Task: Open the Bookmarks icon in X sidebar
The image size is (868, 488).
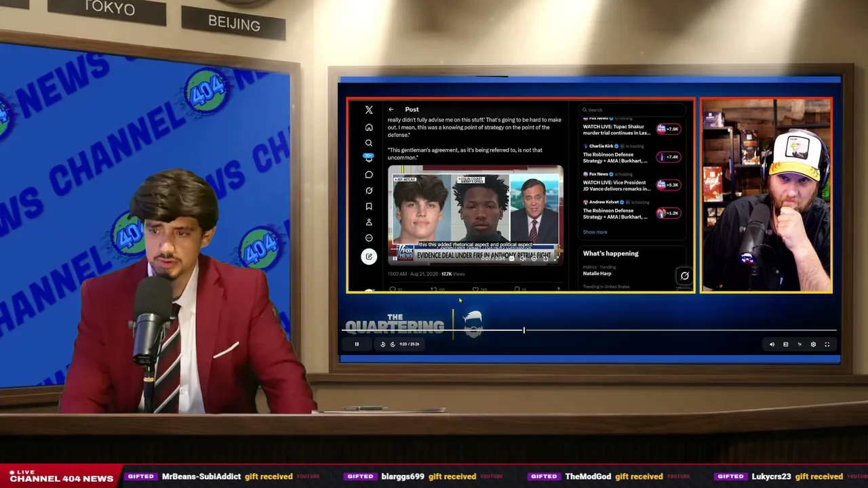Action: (369, 206)
